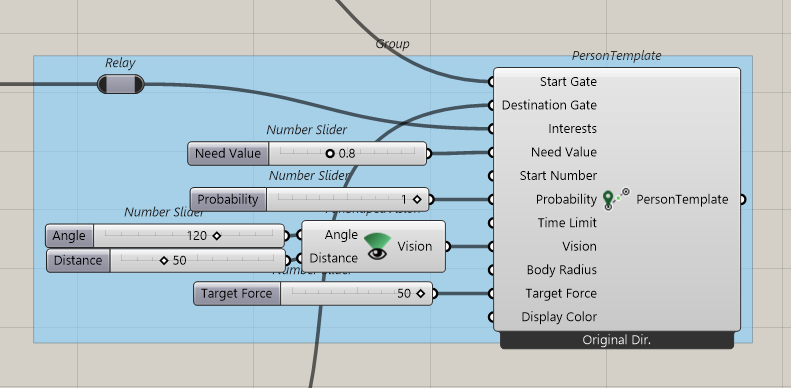Click the Need Value input on PersonTemplate
This screenshot has height=388, width=791.
564,152
